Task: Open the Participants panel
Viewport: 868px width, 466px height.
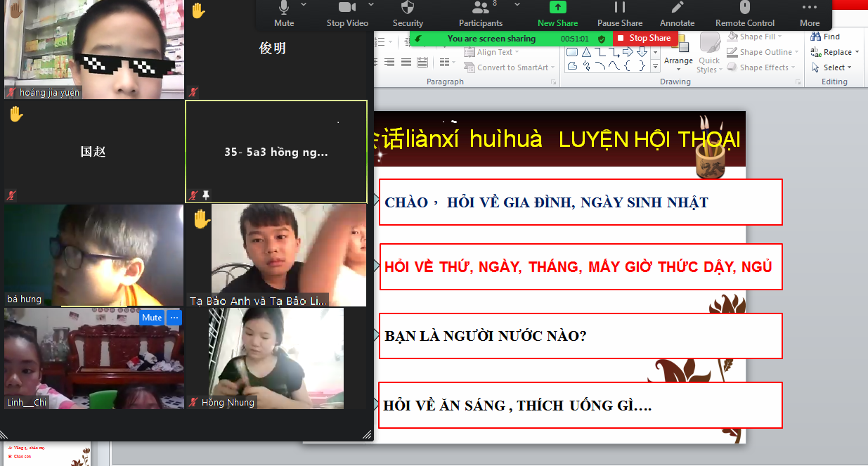Action: coord(481,13)
